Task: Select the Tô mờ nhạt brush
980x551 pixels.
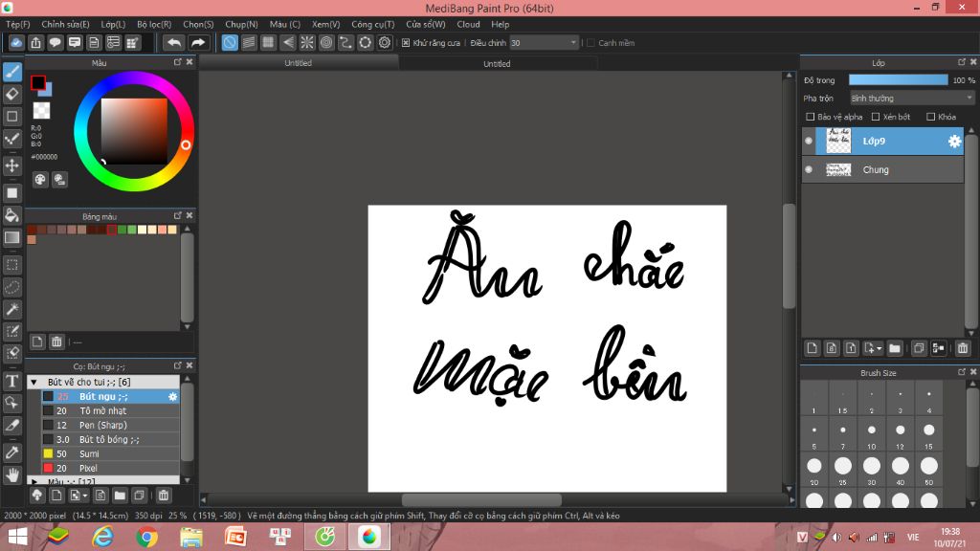Action: [111, 410]
